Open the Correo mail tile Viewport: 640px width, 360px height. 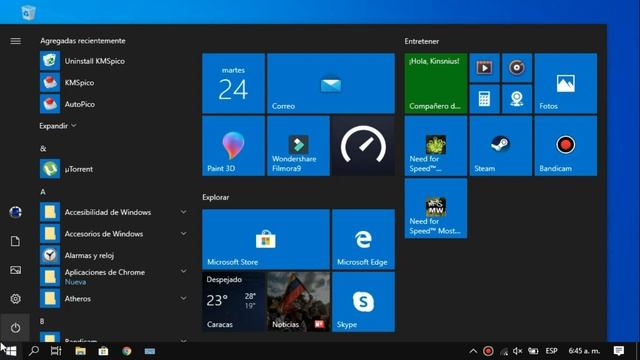pos(331,83)
